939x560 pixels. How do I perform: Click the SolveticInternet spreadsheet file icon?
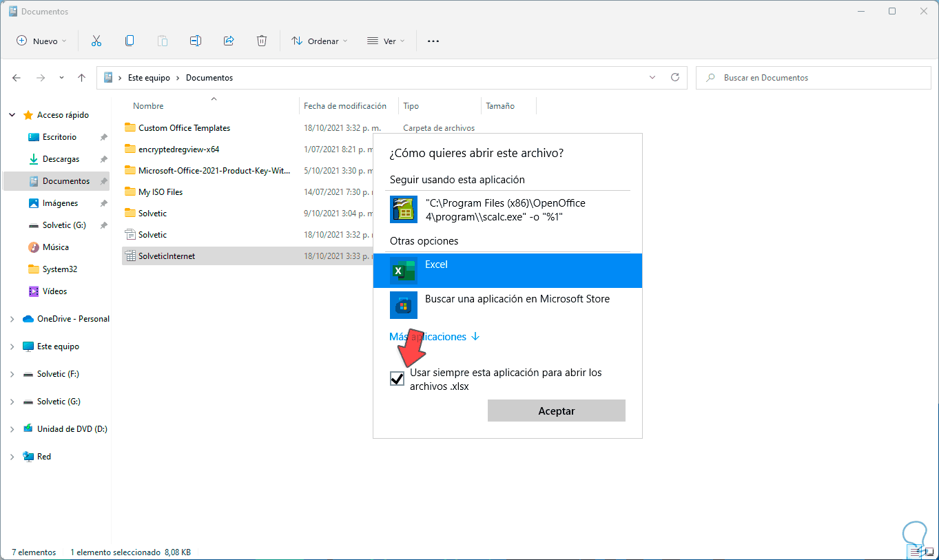click(130, 256)
